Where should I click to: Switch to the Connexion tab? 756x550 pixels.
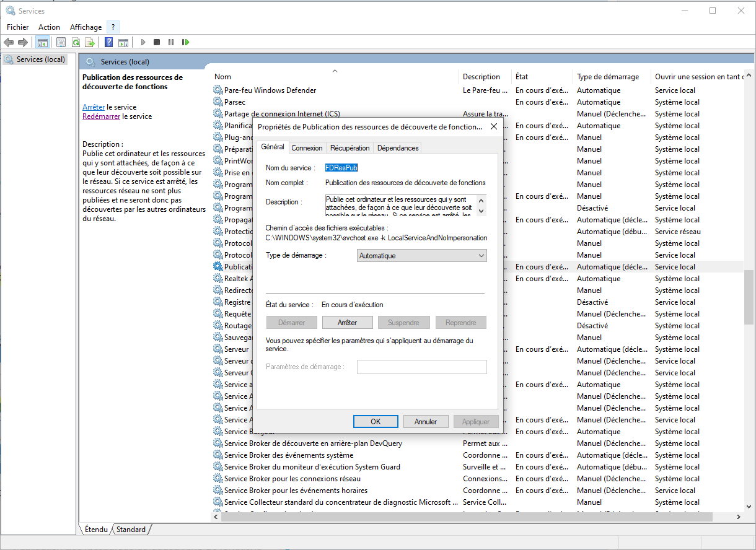point(307,148)
